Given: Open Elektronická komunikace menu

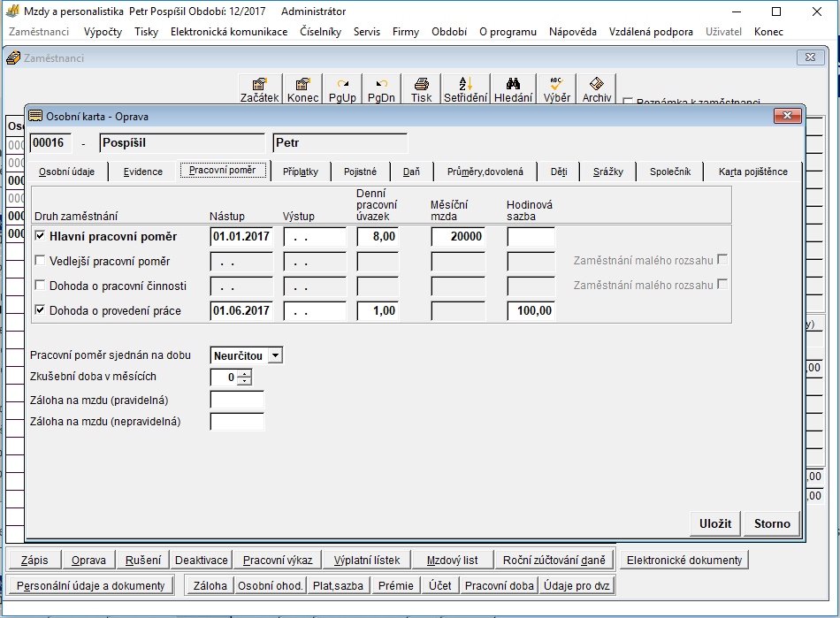Looking at the screenshot, I should tap(229, 32).
